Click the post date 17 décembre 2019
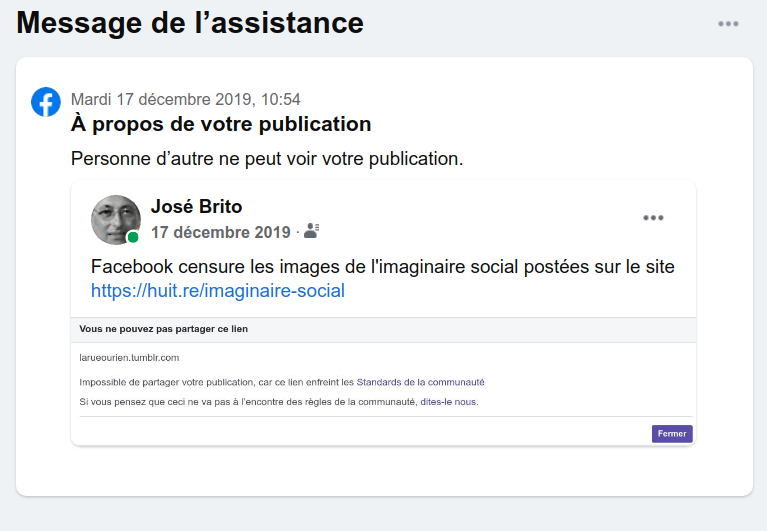767x531 pixels. [221, 232]
